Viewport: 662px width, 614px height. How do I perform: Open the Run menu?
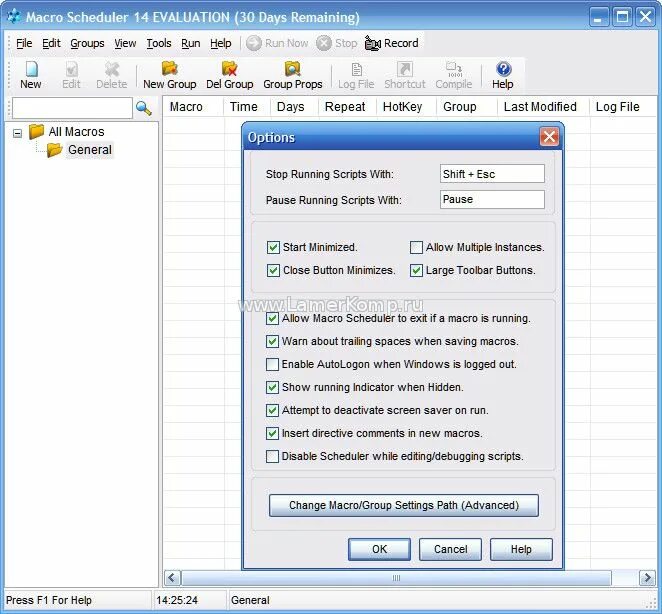click(191, 43)
